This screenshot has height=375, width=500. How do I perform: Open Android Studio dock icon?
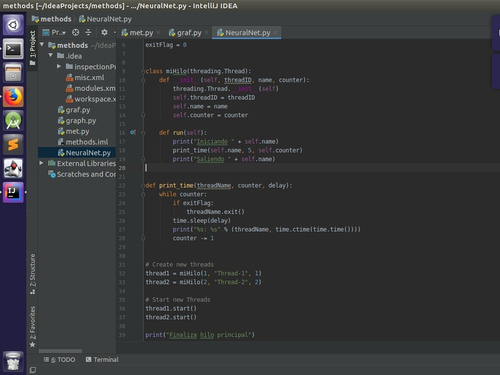point(13,121)
